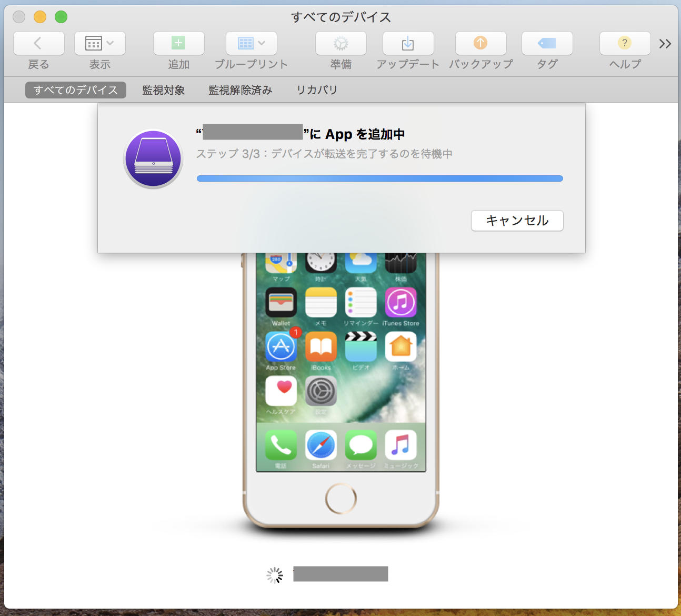Click the アップデート download icon
The width and height of the screenshot is (681, 616).
point(408,43)
